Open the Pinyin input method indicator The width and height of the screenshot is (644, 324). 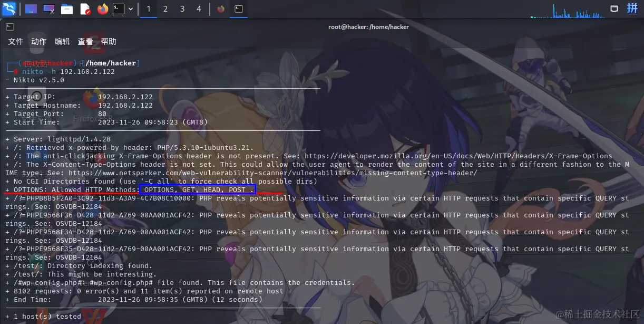point(632,8)
